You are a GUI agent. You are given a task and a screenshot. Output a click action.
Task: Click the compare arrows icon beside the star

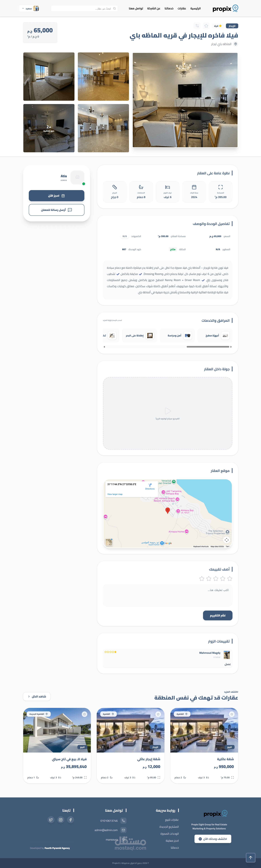point(197,26)
